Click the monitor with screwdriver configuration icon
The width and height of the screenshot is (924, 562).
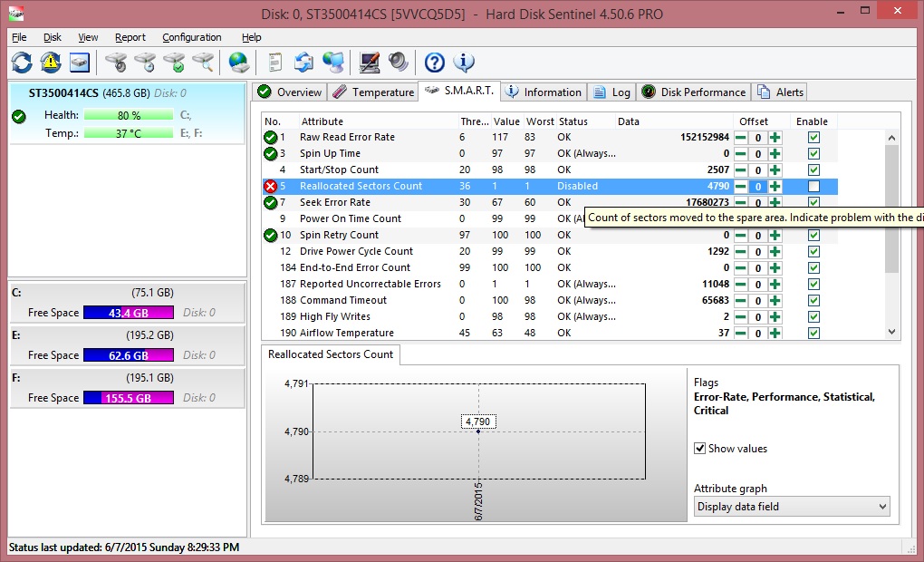[x=370, y=62]
